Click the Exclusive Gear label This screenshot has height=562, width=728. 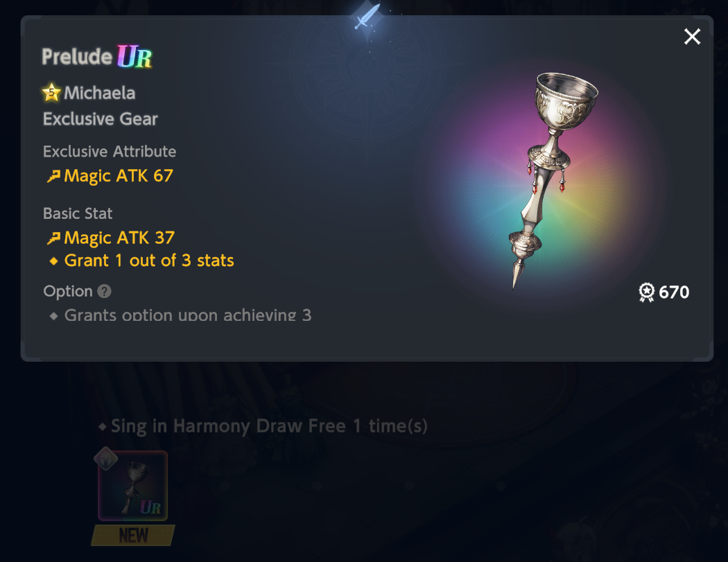point(101,119)
